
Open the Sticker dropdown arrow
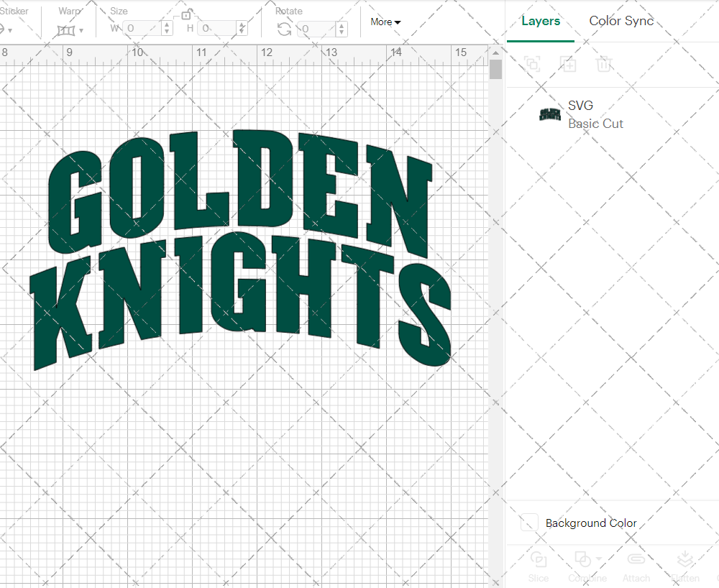(9, 29)
